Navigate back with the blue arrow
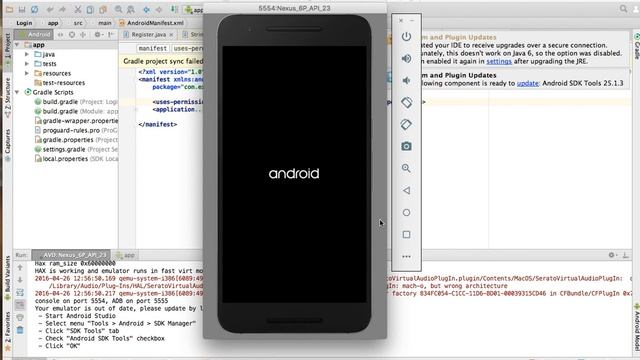This screenshot has width=640, height=360. click(146, 9)
